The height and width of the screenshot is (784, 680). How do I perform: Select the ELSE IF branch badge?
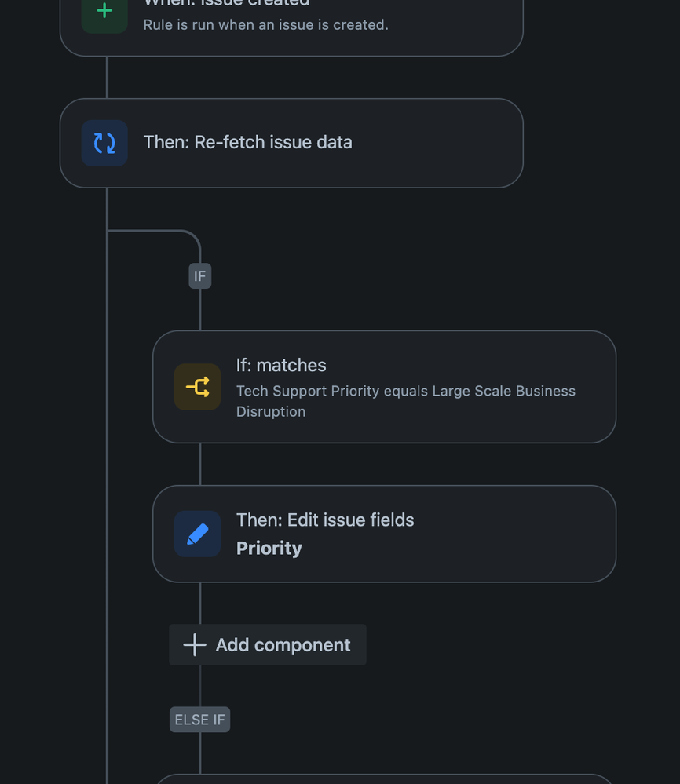coord(199,719)
